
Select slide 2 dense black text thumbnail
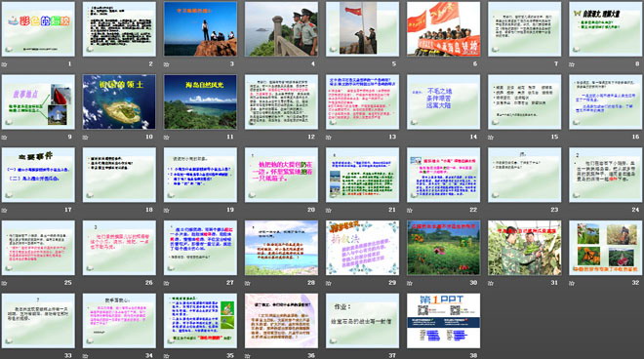click(119, 28)
